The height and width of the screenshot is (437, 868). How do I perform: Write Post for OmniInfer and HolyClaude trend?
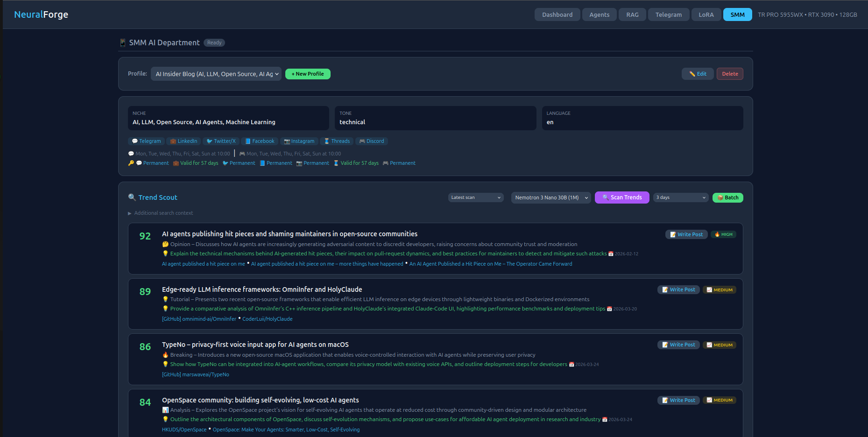pyautogui.click(x=678, y=289)
